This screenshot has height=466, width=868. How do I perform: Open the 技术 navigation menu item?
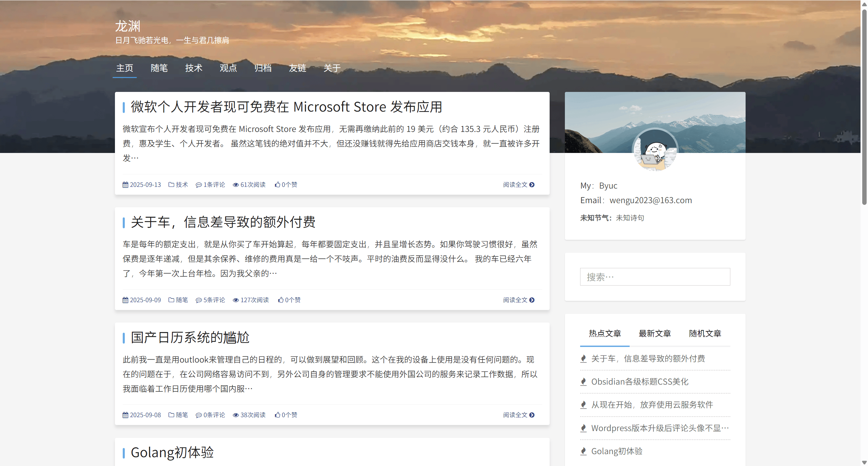pos(194,68)
